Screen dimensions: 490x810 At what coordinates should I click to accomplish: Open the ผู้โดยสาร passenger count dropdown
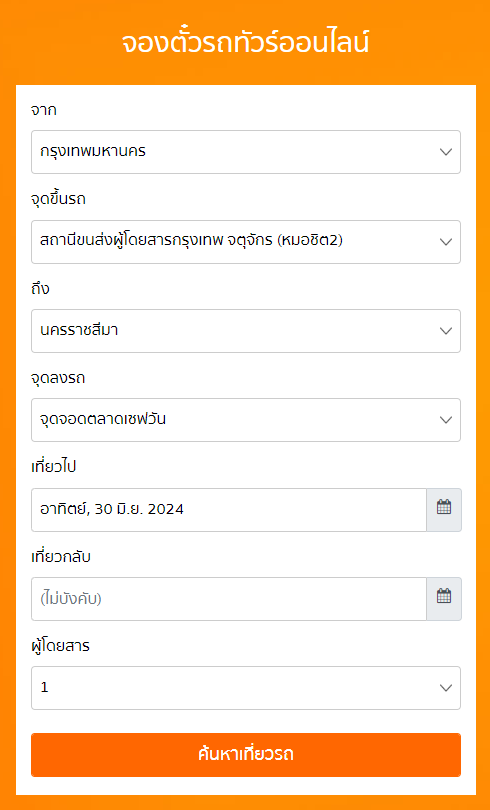[x=246, y=688]
